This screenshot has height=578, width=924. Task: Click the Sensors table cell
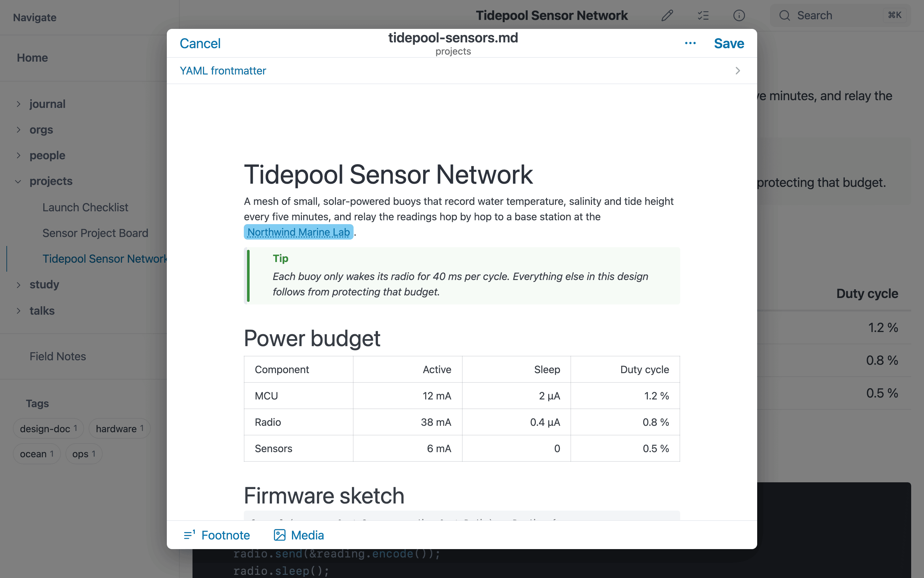[299, 448]
